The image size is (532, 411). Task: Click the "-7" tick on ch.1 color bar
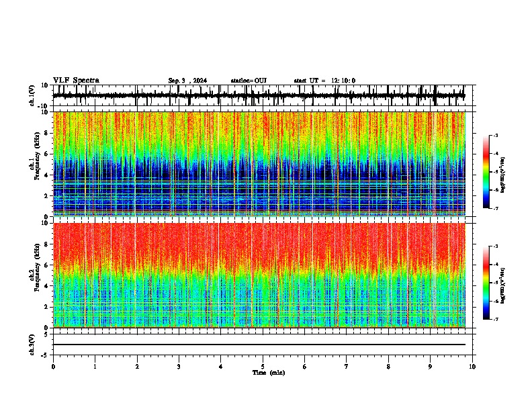[x=495, y=208]
